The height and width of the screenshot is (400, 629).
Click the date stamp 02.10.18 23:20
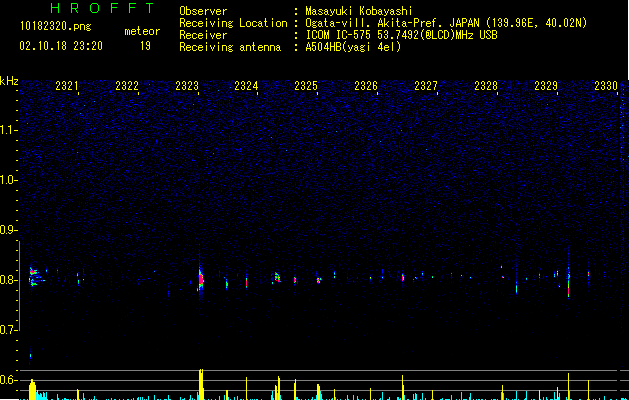61,46
